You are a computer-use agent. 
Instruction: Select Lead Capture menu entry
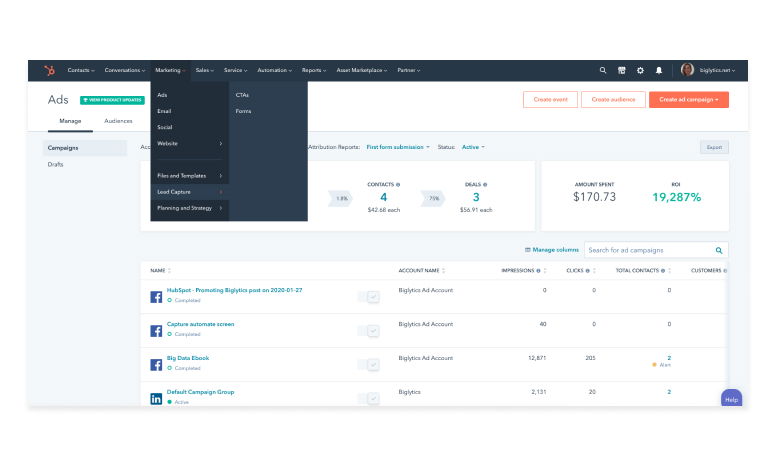[190, 192]
